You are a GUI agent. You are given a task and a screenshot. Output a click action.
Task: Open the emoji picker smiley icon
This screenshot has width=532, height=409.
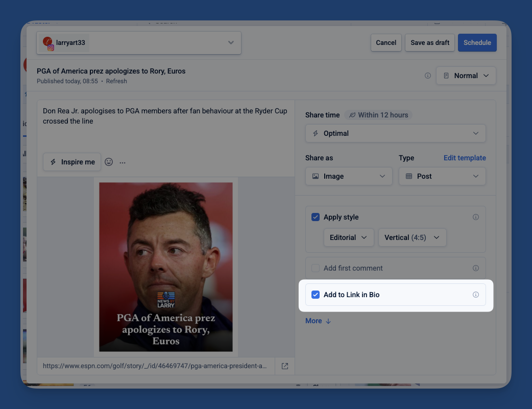point(109,162)
